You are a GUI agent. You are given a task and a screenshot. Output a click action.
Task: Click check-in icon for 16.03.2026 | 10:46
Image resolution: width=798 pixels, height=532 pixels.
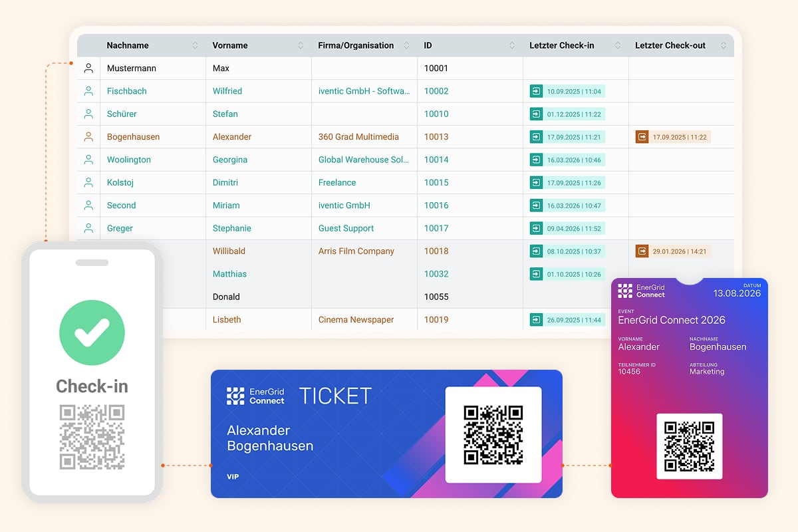tap(536, 160)
